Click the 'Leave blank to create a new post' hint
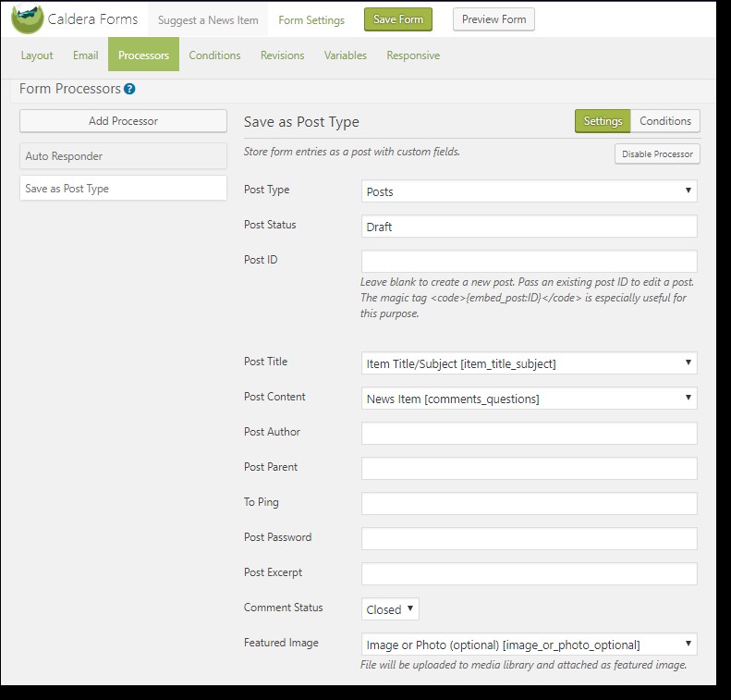This screenshot has width=731, height=700. point(527,298)
